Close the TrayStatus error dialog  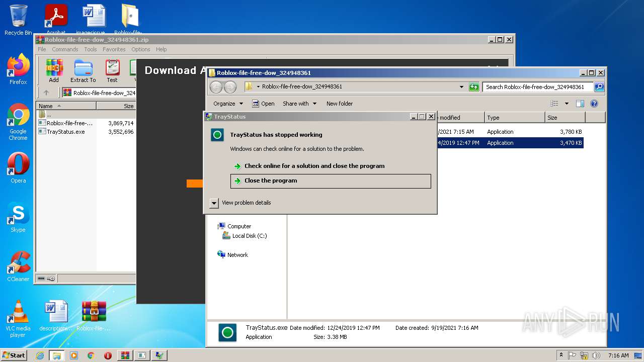(x=431, y=117)
